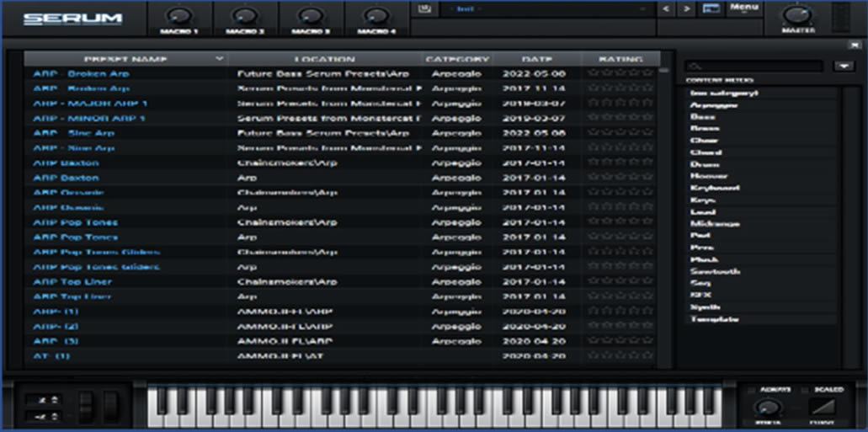Adjust the Macro 2 knob

(245, 15)
